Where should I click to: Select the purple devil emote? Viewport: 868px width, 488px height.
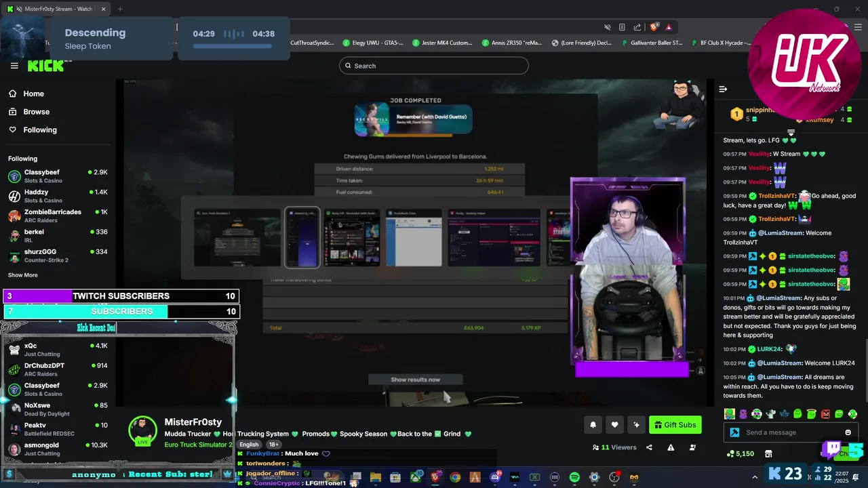[743, 414]
